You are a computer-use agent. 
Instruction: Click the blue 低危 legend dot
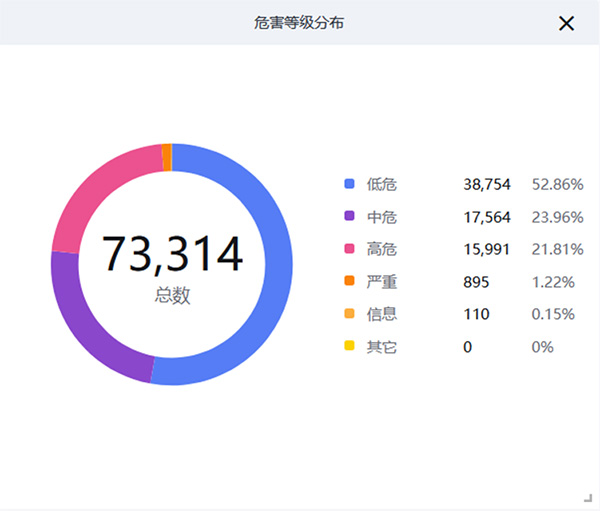click(x=349, y=184)
